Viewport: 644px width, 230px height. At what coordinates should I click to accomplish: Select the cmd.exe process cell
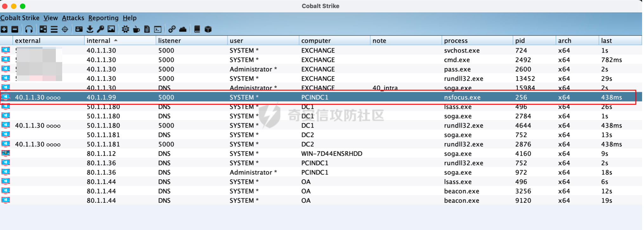[x=457, y=60]
